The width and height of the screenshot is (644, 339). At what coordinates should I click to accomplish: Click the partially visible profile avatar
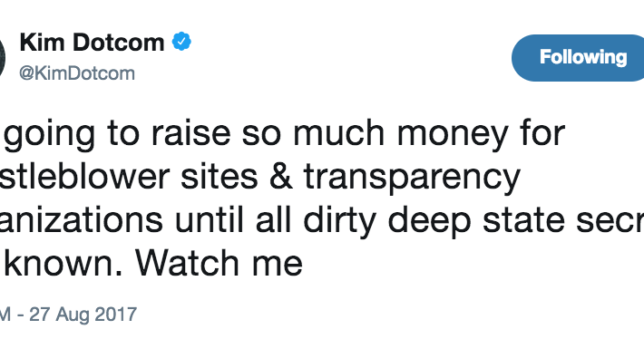click(2, 58)
